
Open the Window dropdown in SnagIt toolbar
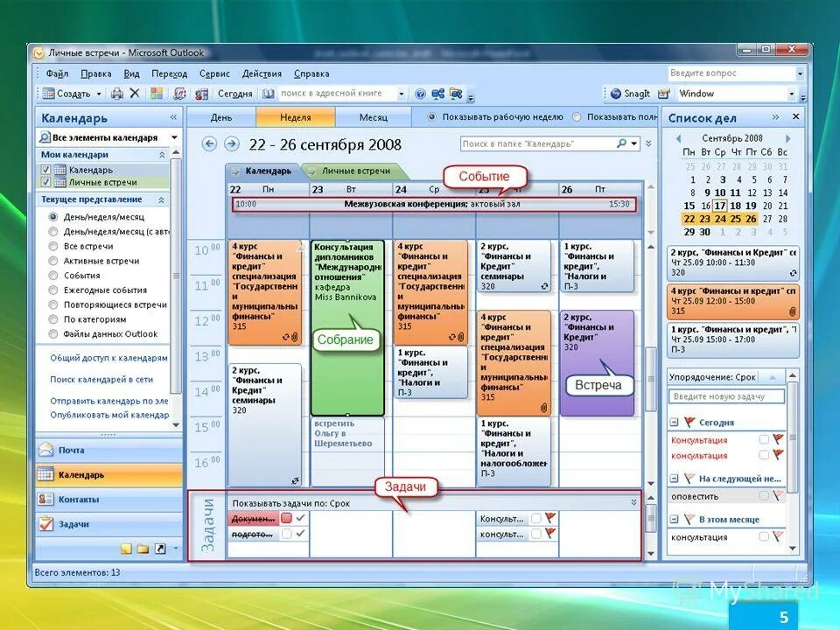coord(791,94)
